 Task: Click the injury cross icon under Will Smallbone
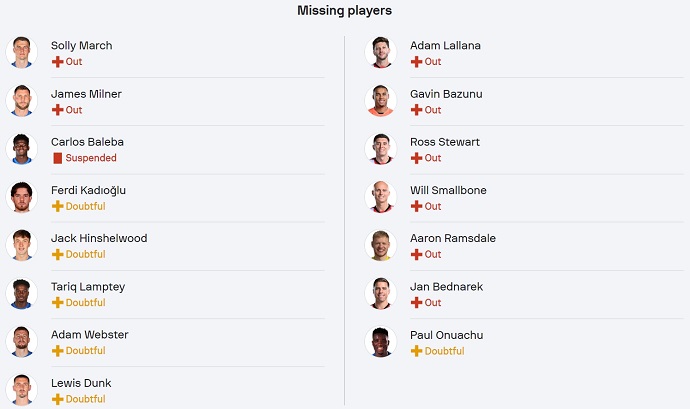click(x=416, y=206)
